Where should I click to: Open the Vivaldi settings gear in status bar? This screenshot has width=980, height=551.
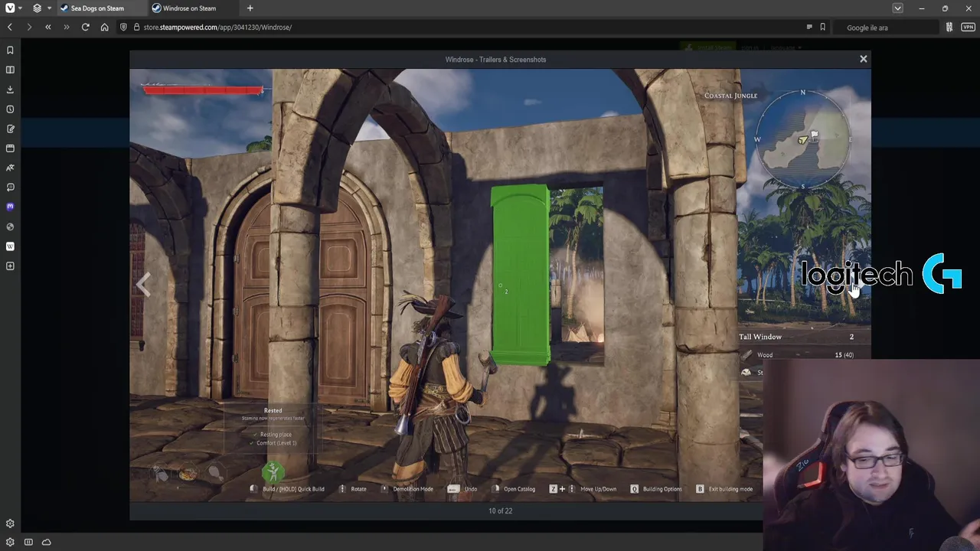[x=10, y=543]
